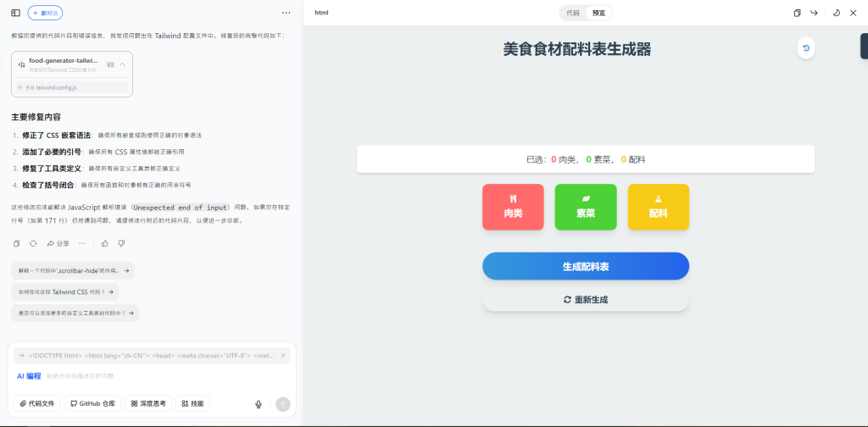The width and height of the screenshot is (868, 427).
Task: Click the 修复了工具类定义 list item
Action: pyautogui.click(x=102, y=168)
